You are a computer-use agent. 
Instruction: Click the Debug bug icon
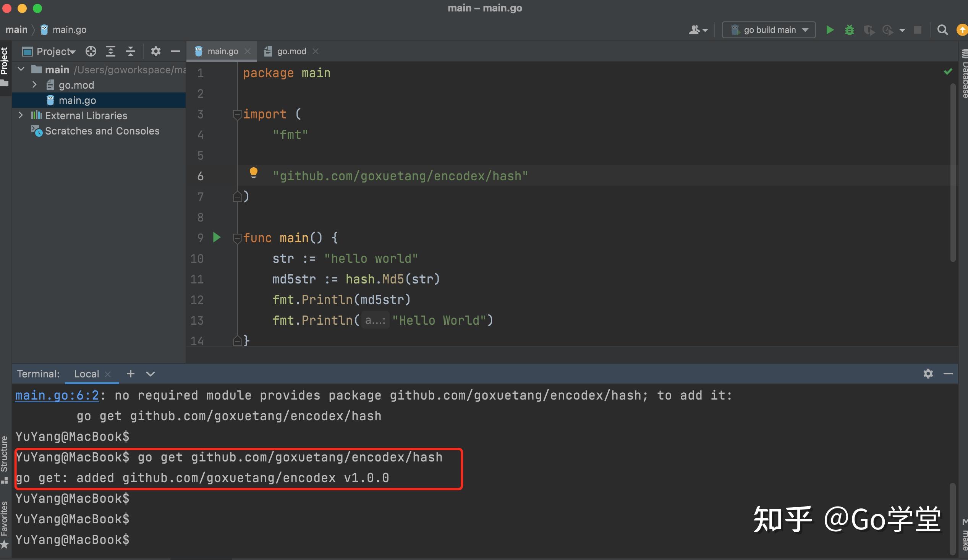pyautogui.click(x=849, y=29)
